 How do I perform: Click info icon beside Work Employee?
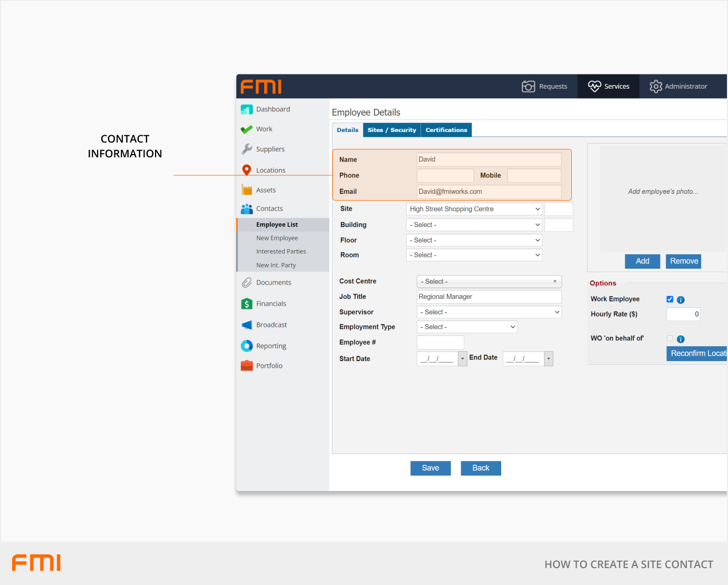[681, 300]
